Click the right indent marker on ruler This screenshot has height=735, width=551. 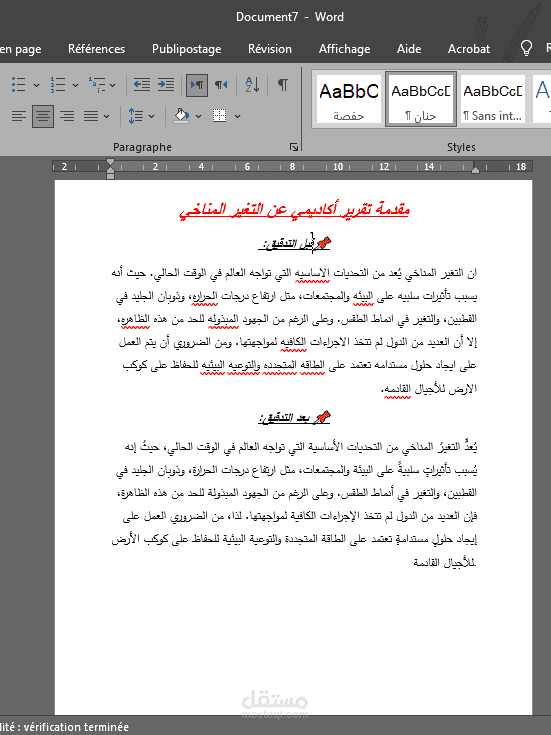[475, 169]
